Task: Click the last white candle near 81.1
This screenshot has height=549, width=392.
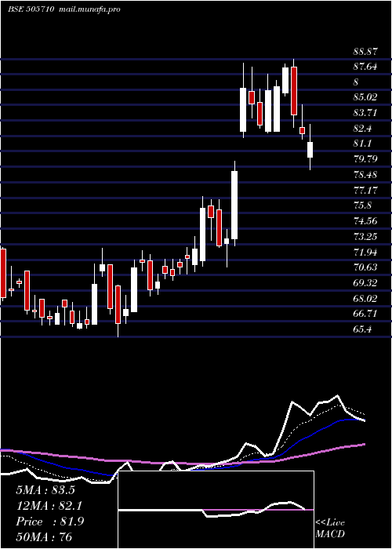Action: pos(310,150)
